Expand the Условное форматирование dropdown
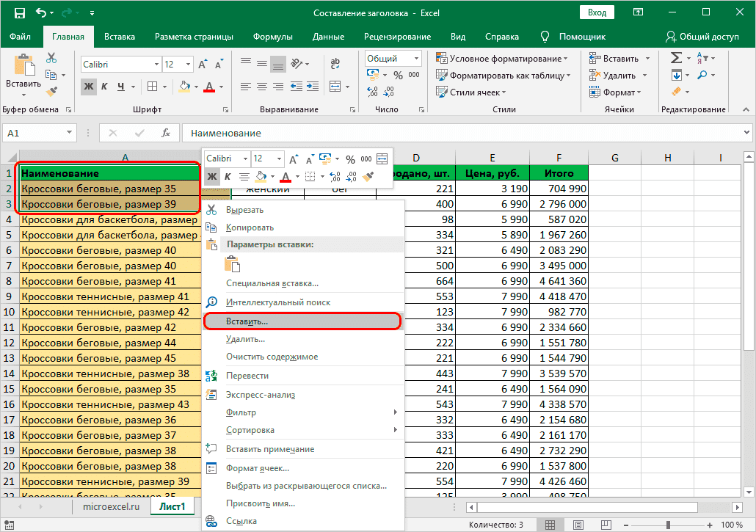756x532 pixels. click(x=565, y=59)
